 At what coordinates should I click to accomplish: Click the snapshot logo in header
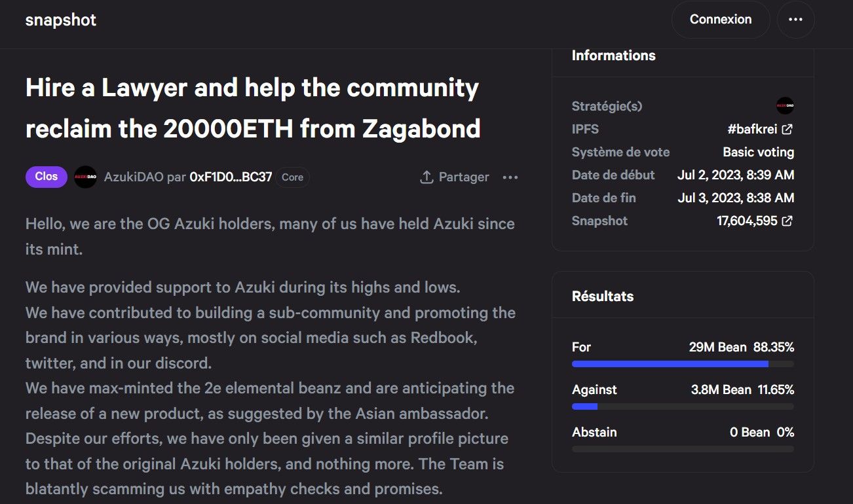(61, 20)
